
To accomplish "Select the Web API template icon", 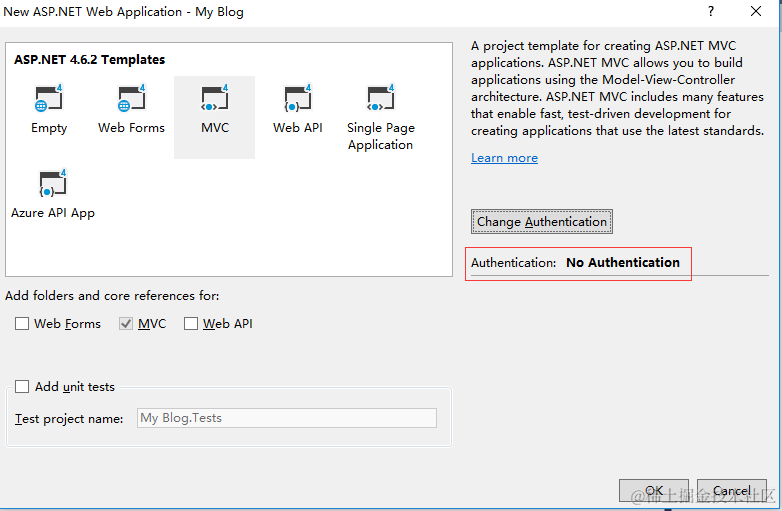I will [298, 98].
